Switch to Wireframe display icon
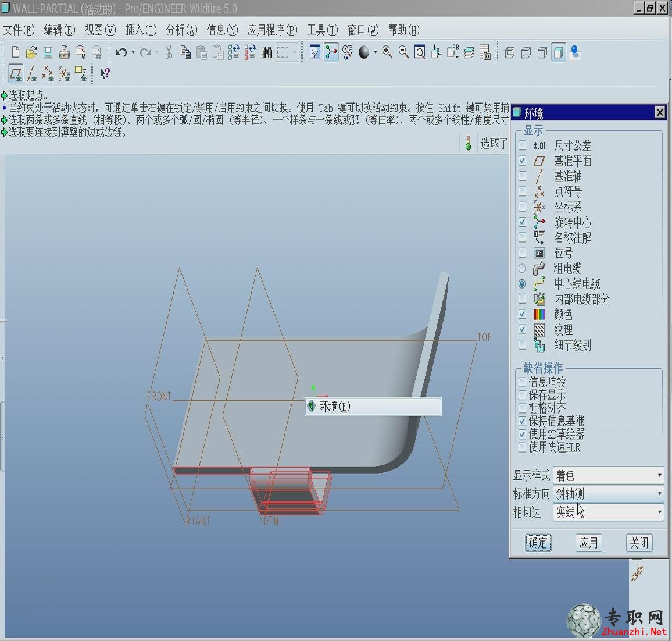The width and height of the screenshot is (672, 641). tap(510, 52)
